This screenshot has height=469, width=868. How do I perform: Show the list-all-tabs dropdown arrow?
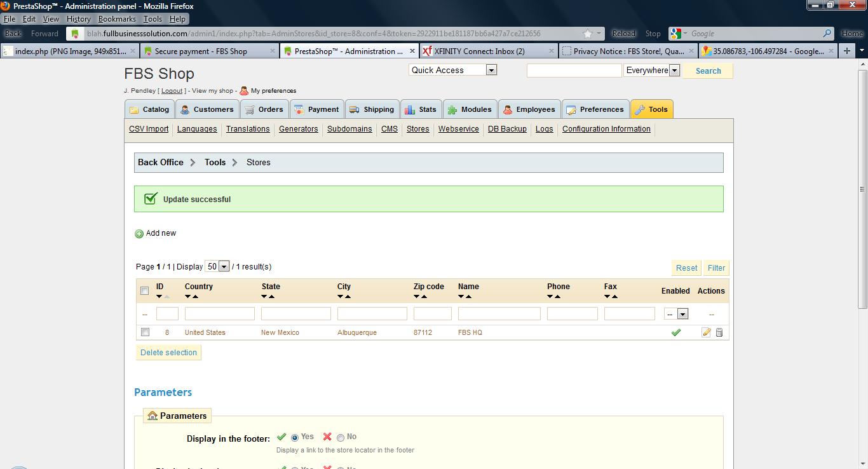(862, 51)
